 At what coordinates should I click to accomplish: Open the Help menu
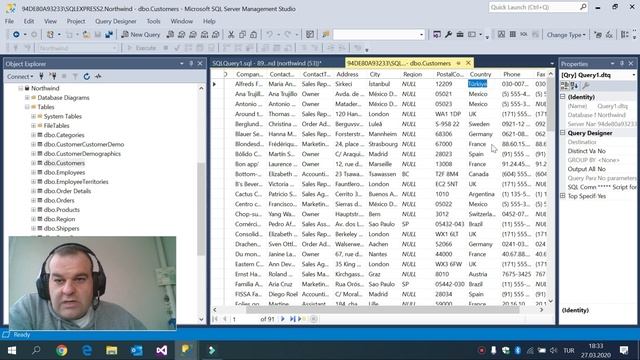click(x=209, y=21)
